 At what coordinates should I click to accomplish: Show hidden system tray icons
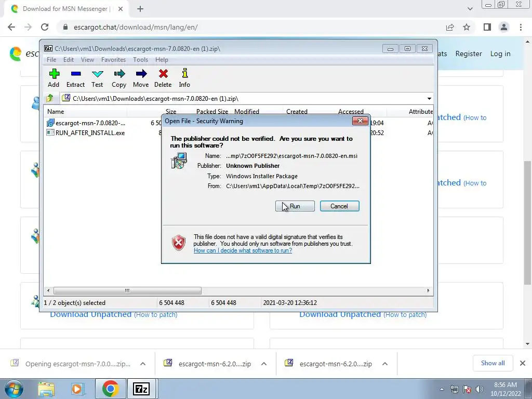pyautogui.click(x=442, y=389)
